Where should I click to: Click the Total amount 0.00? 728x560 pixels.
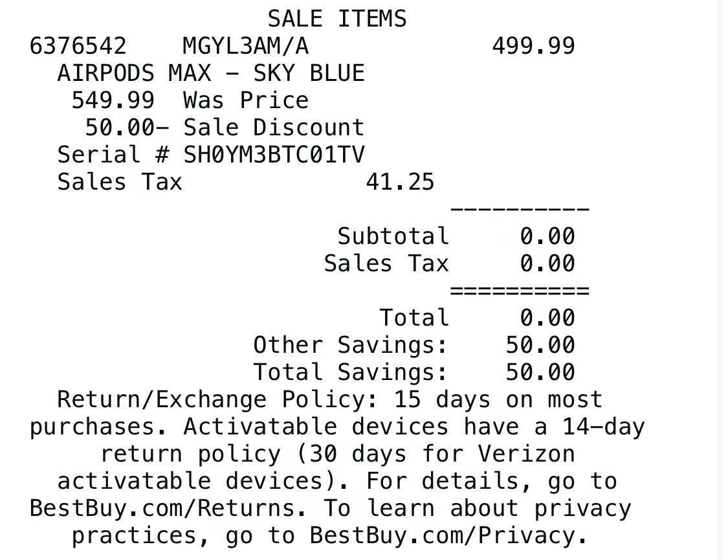(x=547, y=319)
